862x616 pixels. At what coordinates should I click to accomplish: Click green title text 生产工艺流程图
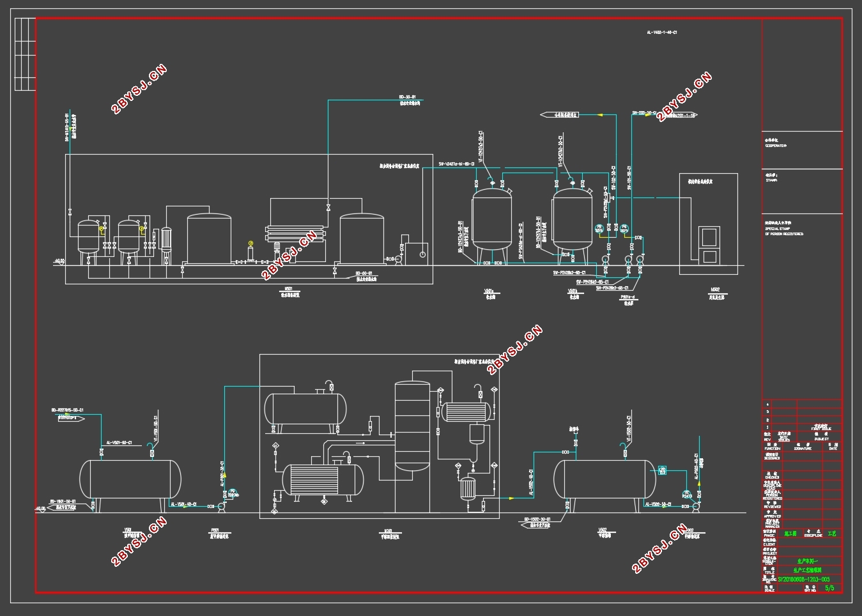(x=807, y=569)
